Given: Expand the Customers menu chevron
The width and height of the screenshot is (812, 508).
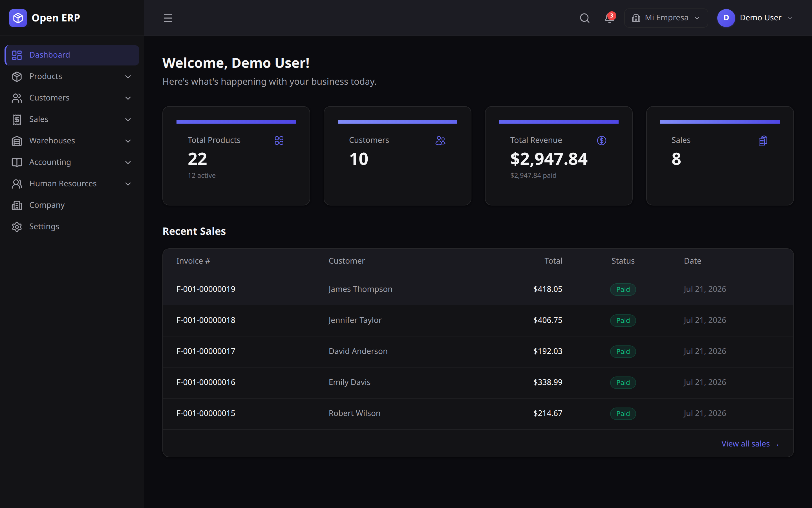Looking at the screenshot, I should [x=128, y=98].
